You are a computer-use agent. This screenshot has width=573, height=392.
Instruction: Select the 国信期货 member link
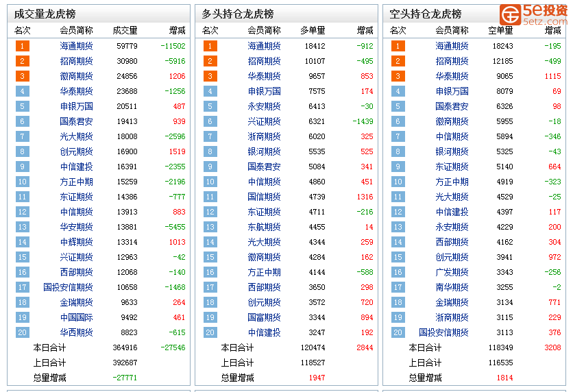[x=264, y=197]
